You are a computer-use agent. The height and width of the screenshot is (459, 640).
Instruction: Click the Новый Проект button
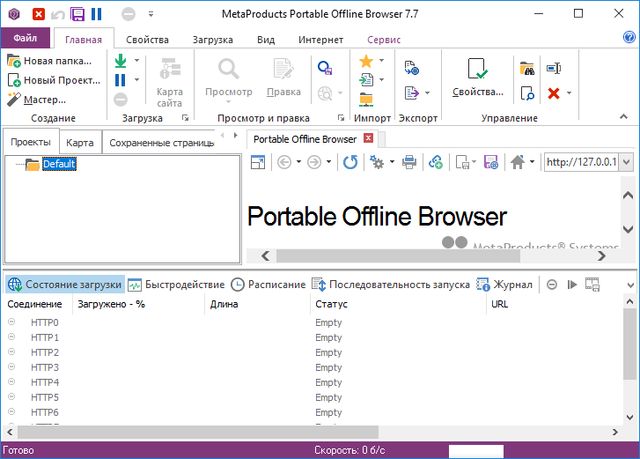click(53, 80)
